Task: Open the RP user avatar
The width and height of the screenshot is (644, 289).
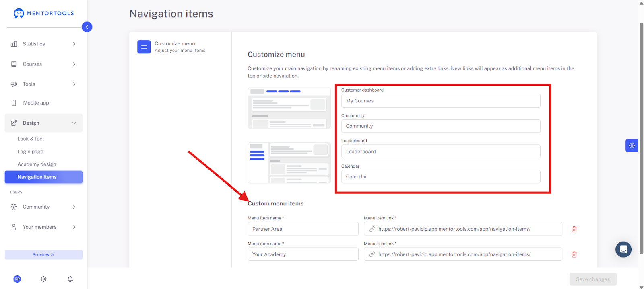Action: click(17, 279)
